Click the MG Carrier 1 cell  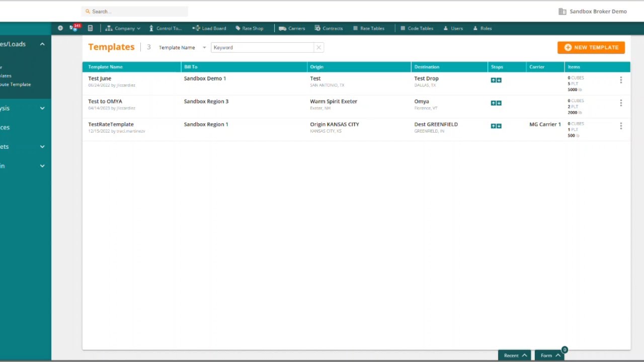[545, 124]
